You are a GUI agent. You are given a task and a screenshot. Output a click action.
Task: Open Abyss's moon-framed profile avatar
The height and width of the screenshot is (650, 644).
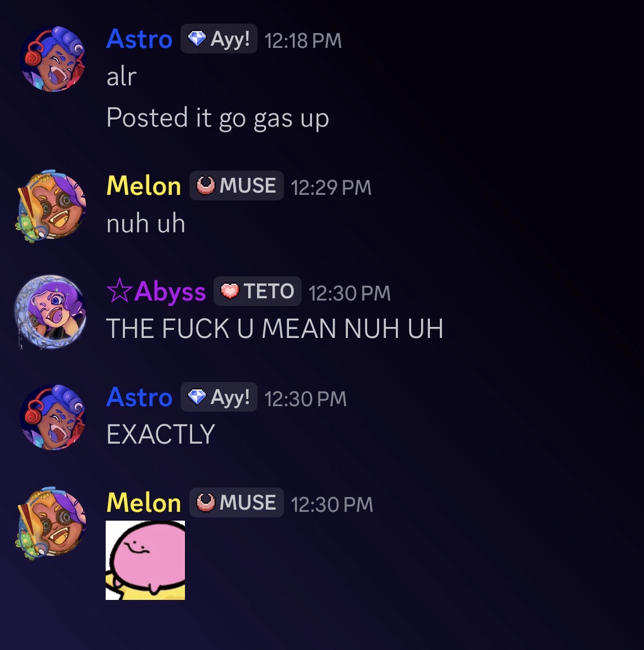coord(51,312)
